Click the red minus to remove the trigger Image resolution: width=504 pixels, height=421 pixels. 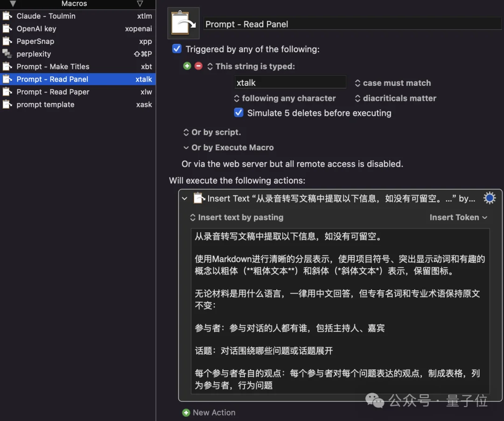[x=198, y=66]
